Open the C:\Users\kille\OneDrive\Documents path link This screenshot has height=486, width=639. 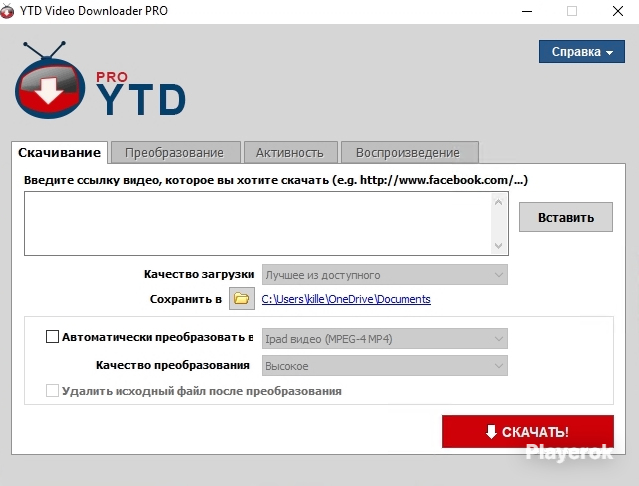pyautogui.click(x=346, y=299)
